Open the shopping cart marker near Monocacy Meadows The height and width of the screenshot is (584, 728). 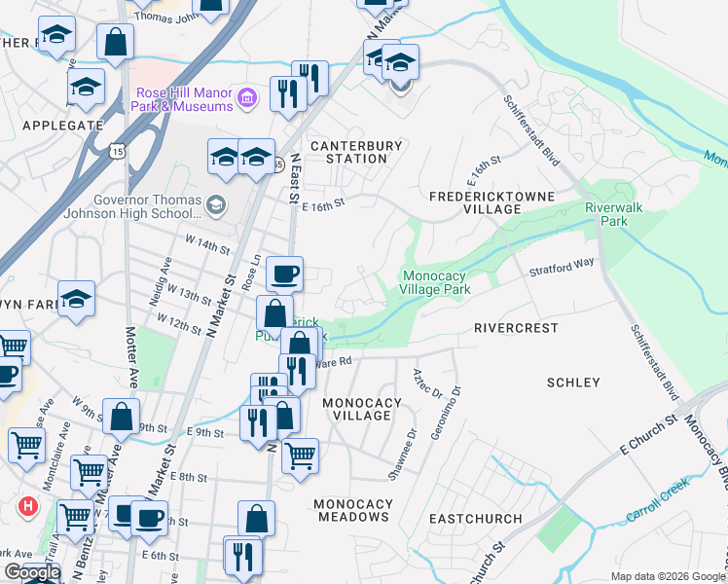[x=300, y=458]
